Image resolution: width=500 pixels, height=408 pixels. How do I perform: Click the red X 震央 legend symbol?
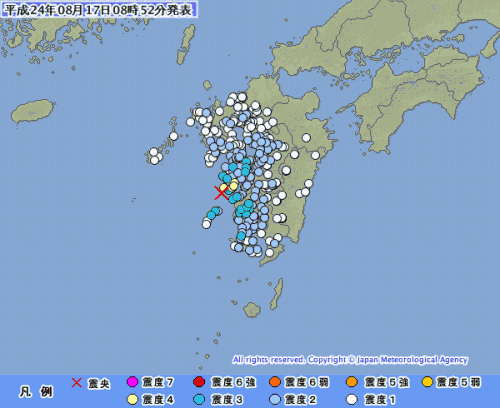tap(77, 383)
